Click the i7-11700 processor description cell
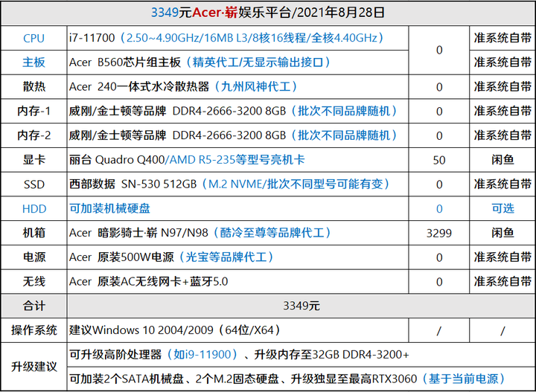Screen dimensions: 536x392 237,38
